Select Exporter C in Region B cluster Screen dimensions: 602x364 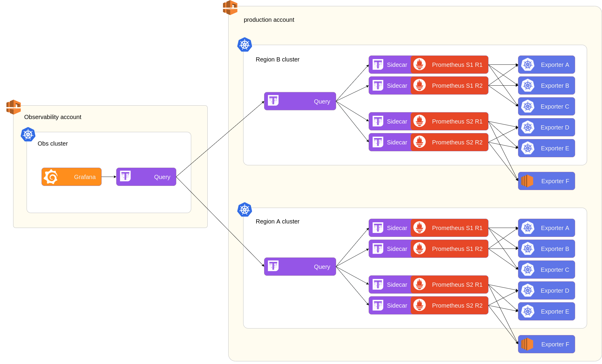546,107
